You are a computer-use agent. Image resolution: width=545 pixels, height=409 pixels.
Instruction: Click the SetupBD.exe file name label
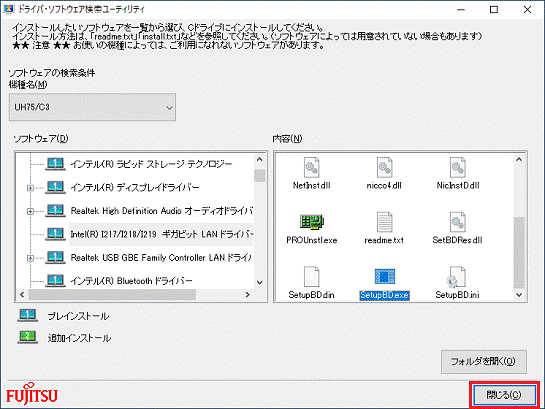[x=384, y=295]
